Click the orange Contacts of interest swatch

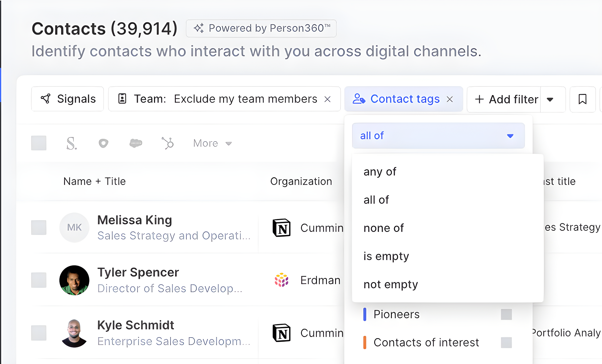(x=365, y=343)
